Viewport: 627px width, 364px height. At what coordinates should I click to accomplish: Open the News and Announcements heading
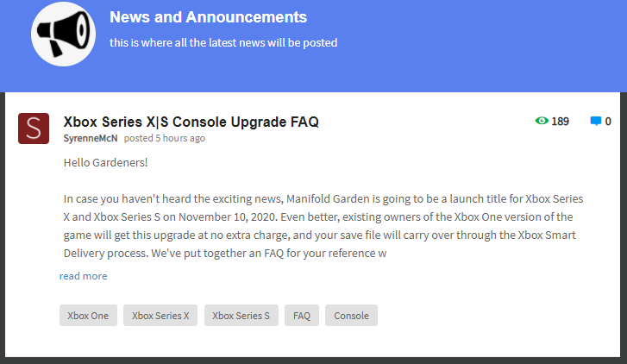pyautogui.click(x=208, y=17)
